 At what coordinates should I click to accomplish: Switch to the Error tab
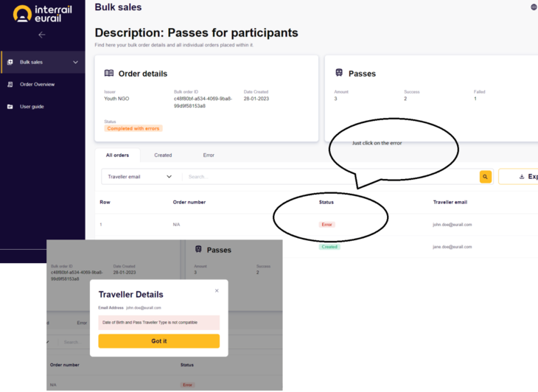(209, 155)
